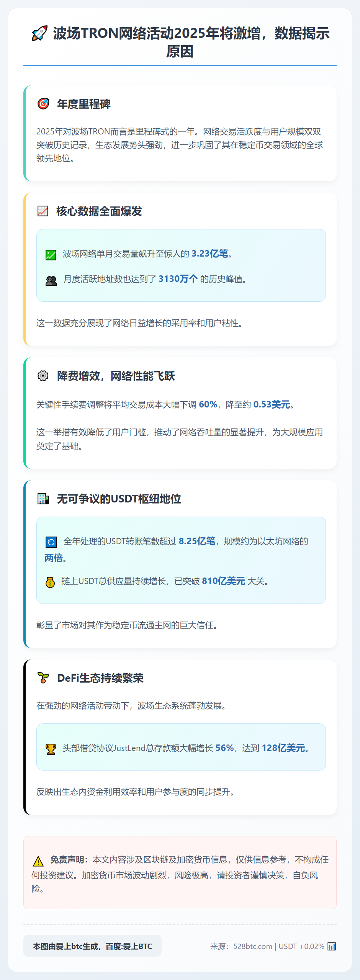
Task: Click the bar chart icon after USDT +0.02%
Action: [x=332, y=946]
